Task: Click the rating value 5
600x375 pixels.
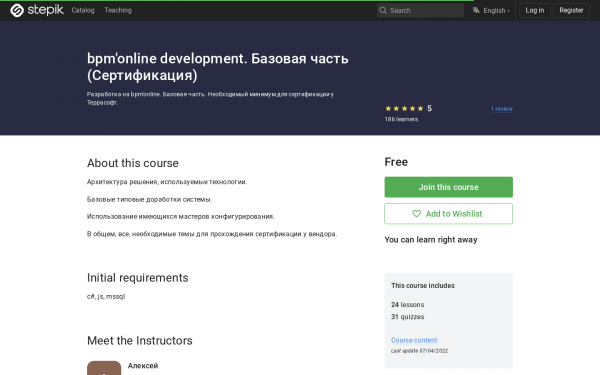Action: click(x=429, y=108)
